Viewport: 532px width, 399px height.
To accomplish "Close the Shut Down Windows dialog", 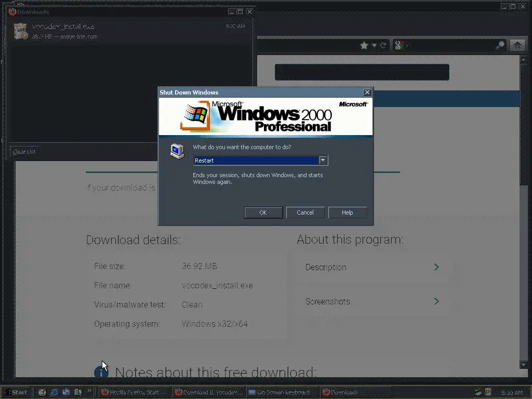I will 367,92.
